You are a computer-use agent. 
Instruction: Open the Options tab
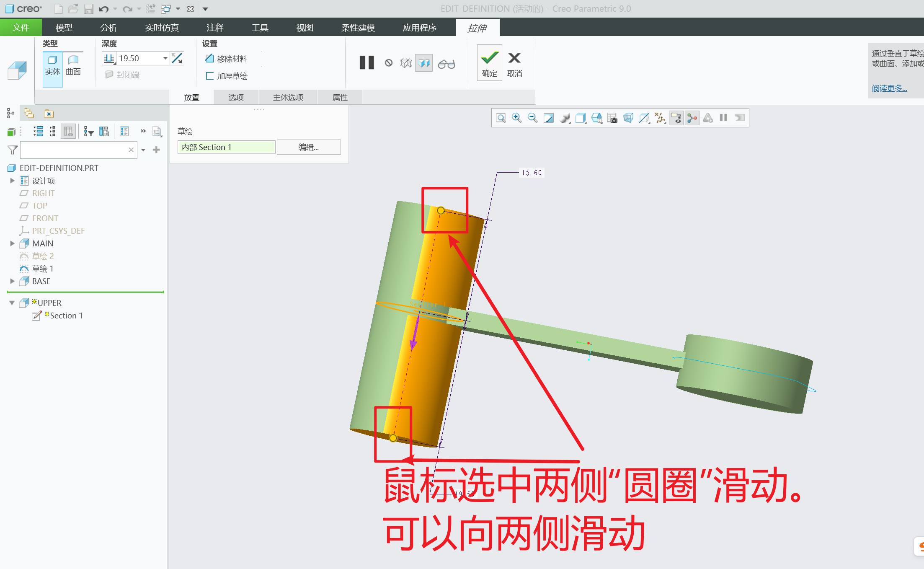pos(236,97)
